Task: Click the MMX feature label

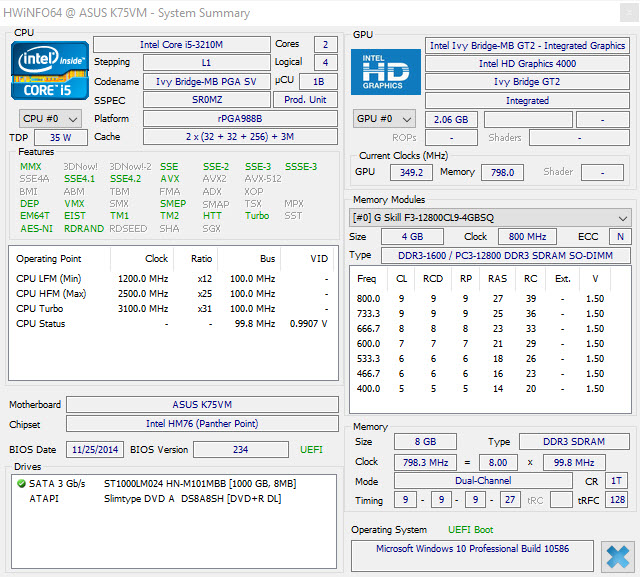Action: click(31, 166)
